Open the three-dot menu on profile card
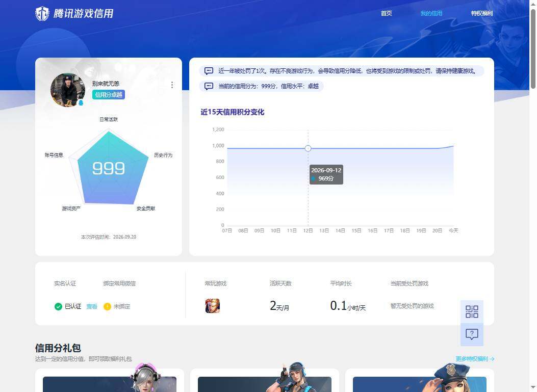This screenshot has width=537, height=392. click(x=172, y=85)
